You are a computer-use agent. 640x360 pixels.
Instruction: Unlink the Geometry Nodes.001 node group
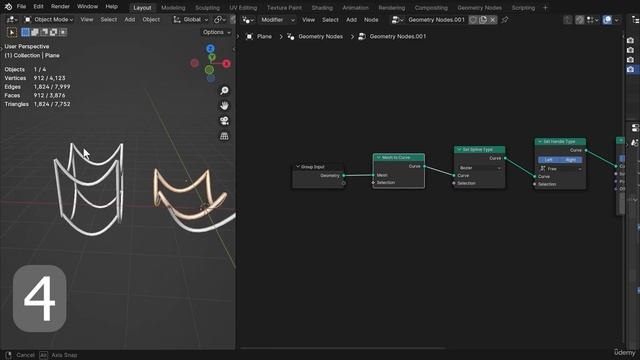pyautogui.click(x=493, y=20)
